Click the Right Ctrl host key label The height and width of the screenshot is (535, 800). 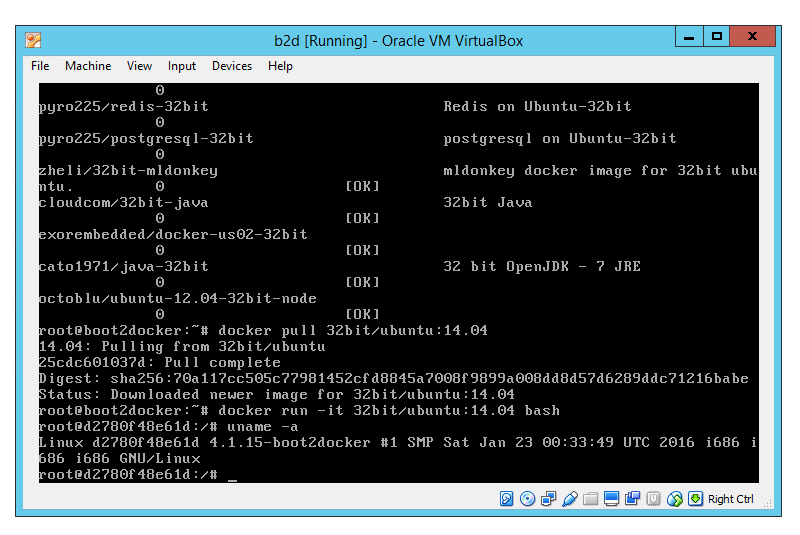tap(730, 499)
